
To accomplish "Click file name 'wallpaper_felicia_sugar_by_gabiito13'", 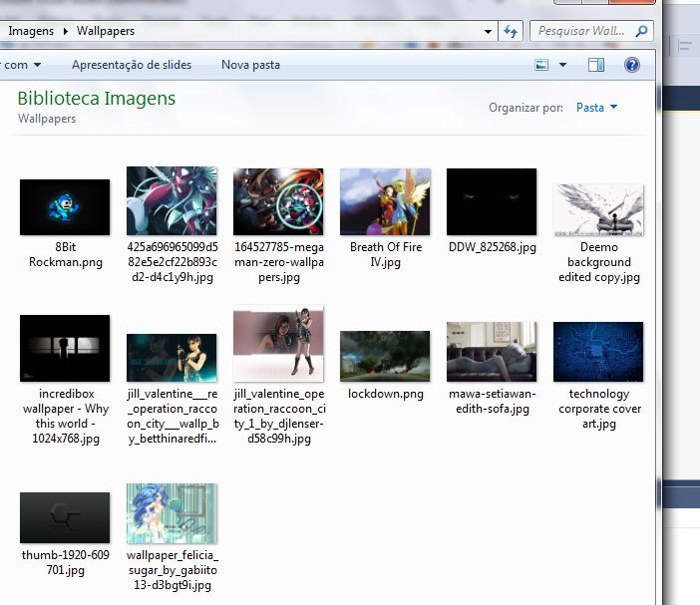I will tap(173, 570).
